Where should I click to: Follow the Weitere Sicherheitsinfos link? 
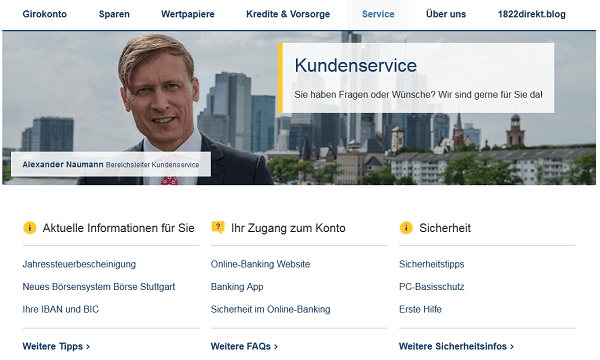coord(456,346)
